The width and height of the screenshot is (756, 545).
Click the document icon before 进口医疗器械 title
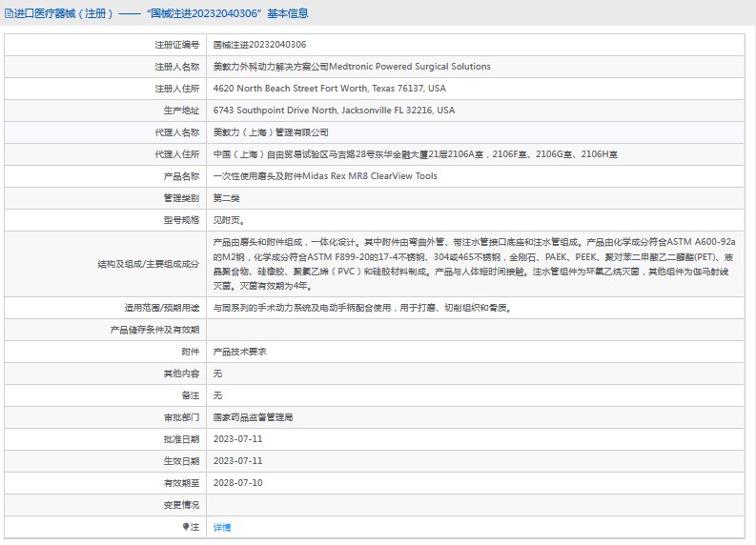point(9,13)
